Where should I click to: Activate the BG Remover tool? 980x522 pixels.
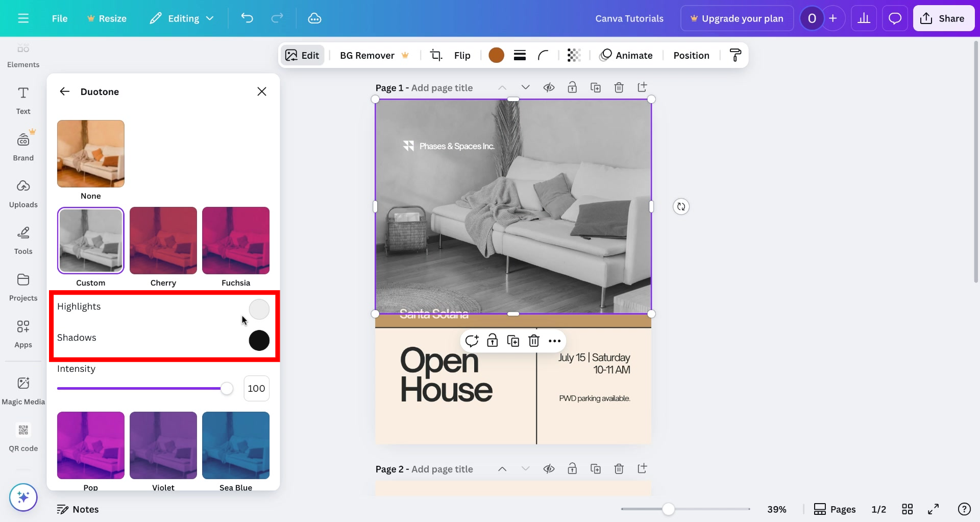pyautogui.click(x=367, y=55)
